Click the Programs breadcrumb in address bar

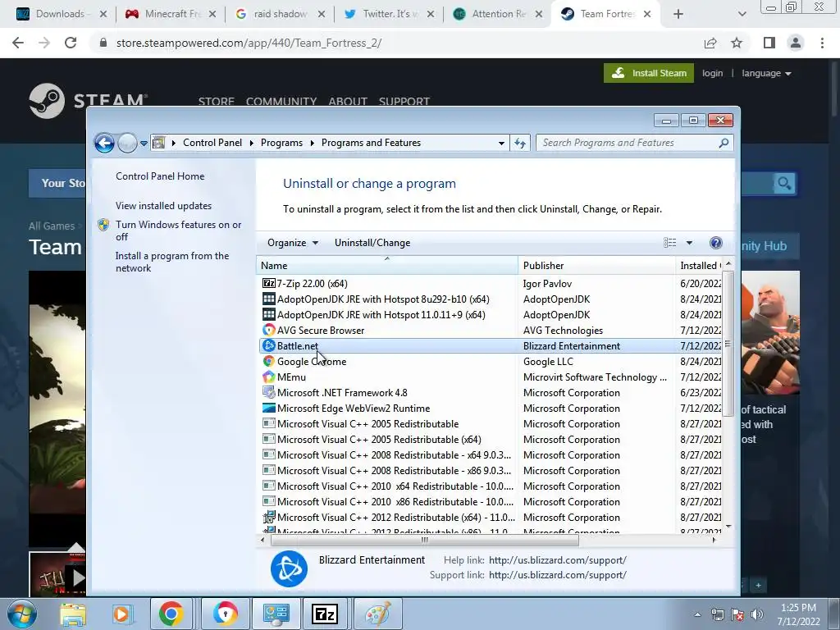click(281, 143)
